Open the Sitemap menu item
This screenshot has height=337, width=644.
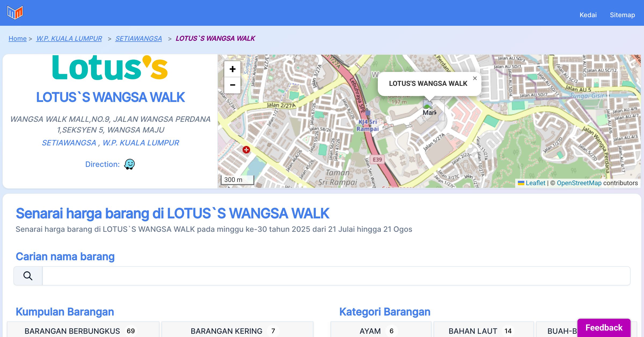[x=622, y=15]
